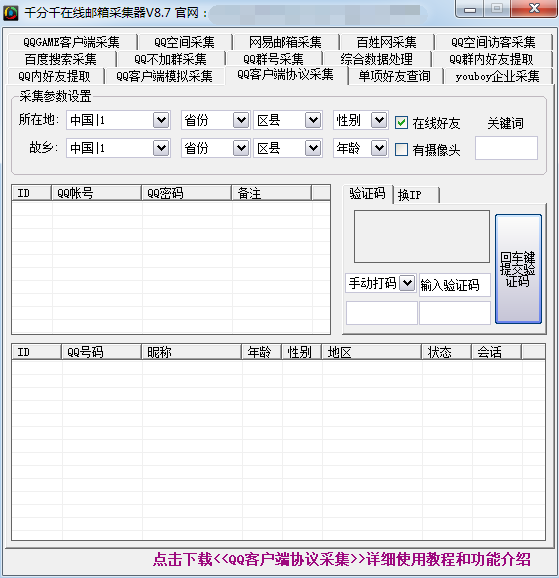Open the QQ客户端协议采集 tutorial download link

(342, 559)
